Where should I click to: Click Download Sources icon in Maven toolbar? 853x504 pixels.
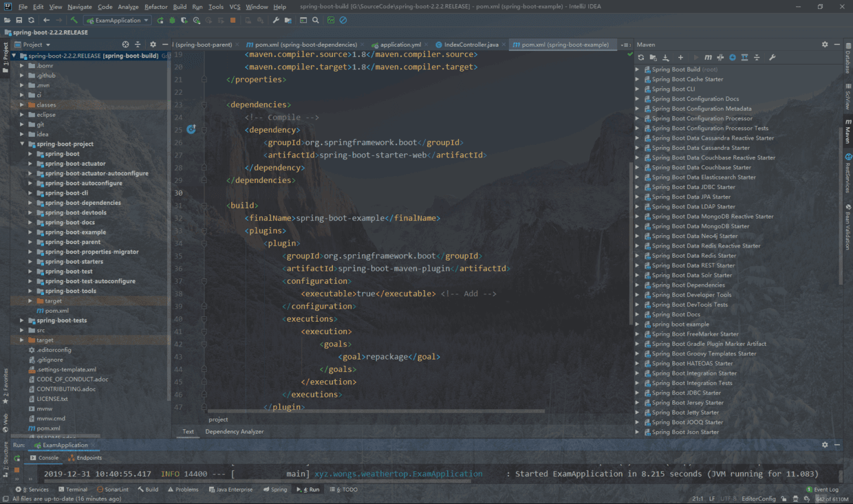(666, 58)
